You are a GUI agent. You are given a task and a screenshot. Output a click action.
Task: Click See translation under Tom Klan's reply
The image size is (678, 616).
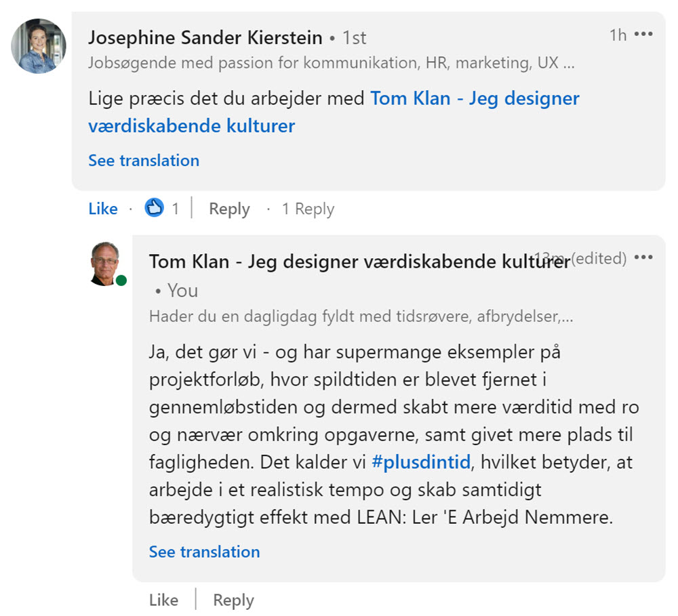pyautogui.click(x=204, y=552)
